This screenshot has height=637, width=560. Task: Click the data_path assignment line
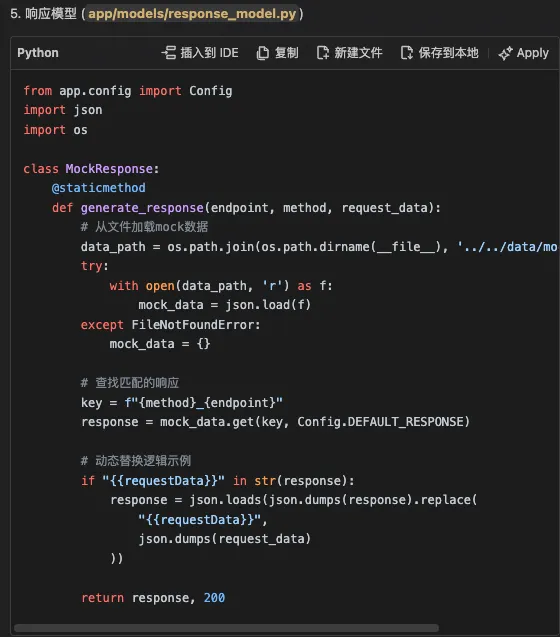(x=319, y=247)
